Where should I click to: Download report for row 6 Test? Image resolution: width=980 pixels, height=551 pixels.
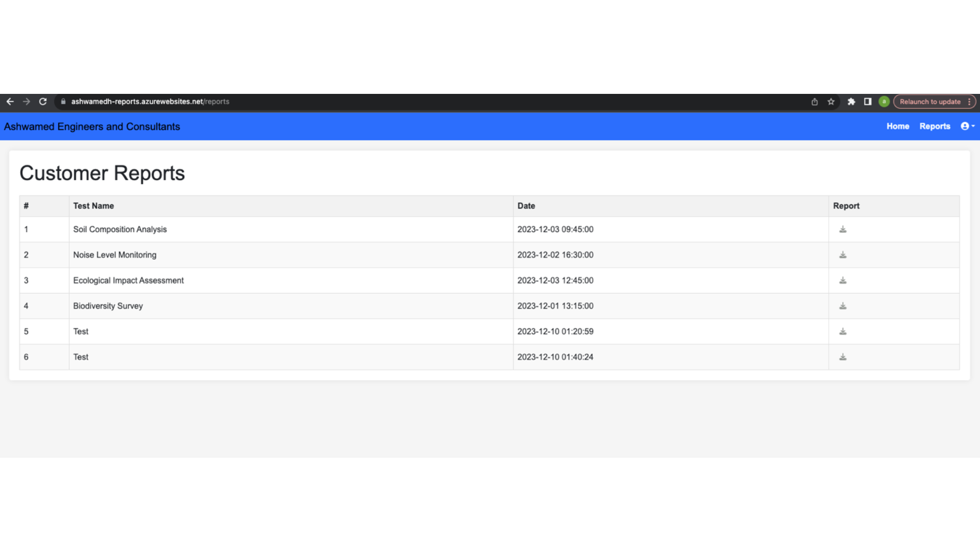coord(843,357)
